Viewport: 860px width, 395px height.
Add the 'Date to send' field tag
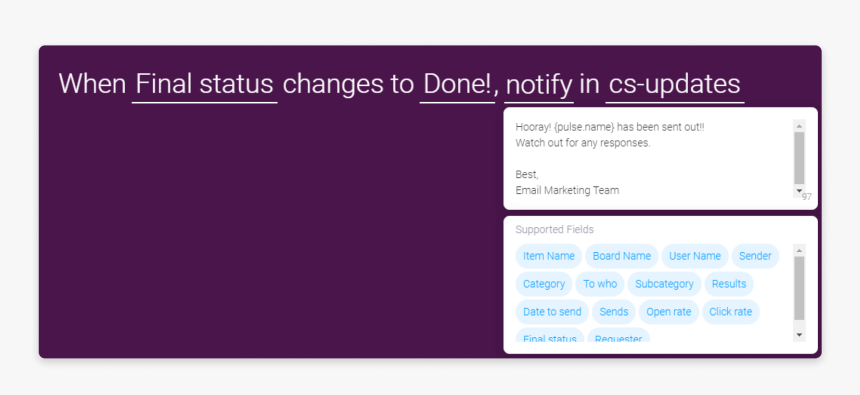[x=552, y=312]
